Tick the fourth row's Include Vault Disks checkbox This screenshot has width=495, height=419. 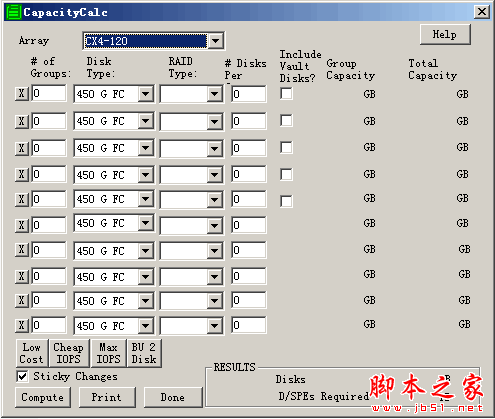coord(286,174)
